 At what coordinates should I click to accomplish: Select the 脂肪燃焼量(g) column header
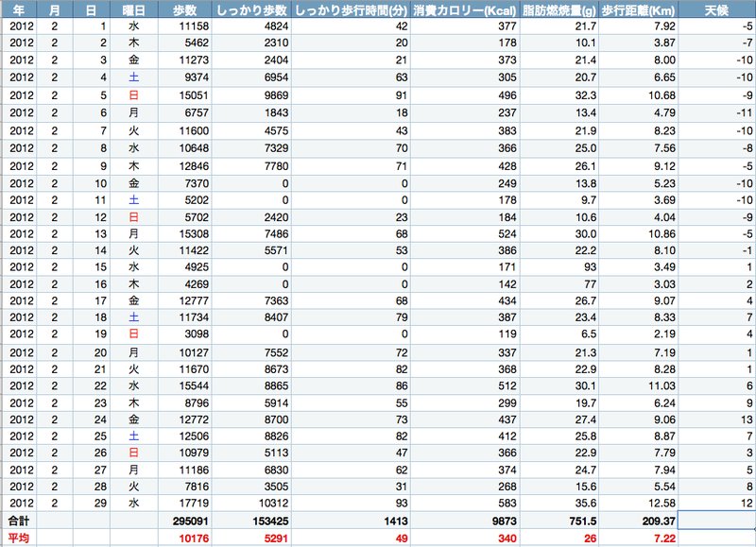click(x=561, y=10)
